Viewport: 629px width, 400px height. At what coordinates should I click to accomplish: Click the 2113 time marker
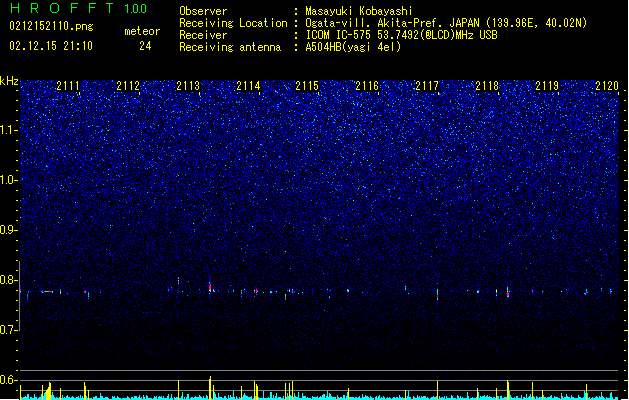(x=188, y=86)
